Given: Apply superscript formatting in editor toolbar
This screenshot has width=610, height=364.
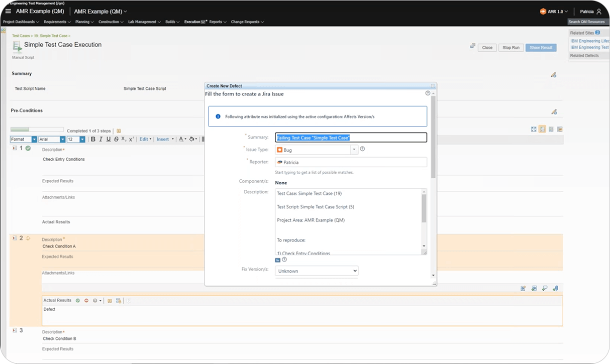Looking at the screenshot, I should click(132, 139).
